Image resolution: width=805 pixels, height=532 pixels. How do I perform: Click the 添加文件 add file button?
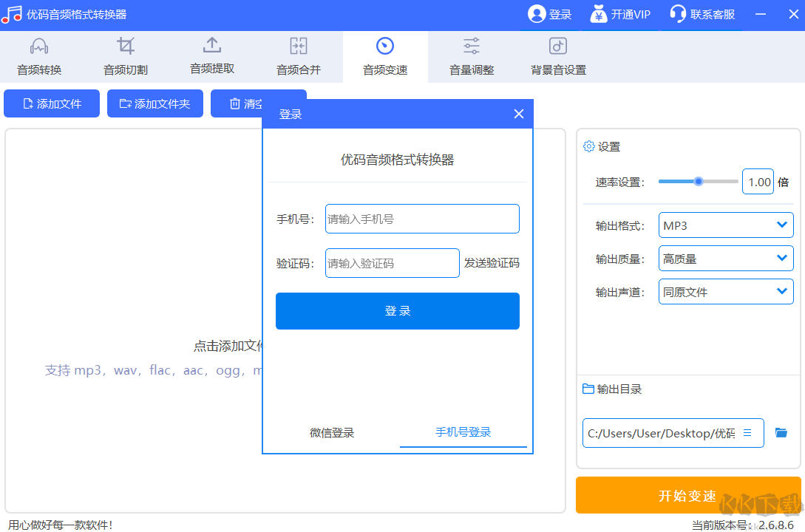pyautogui.click(x=51, y=103)
